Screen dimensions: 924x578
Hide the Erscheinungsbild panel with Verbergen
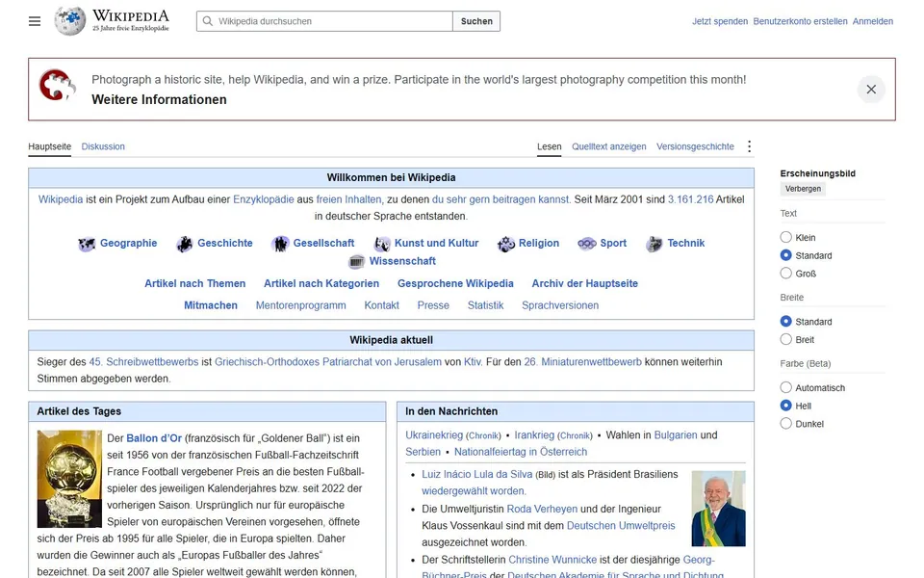(803, 189)
